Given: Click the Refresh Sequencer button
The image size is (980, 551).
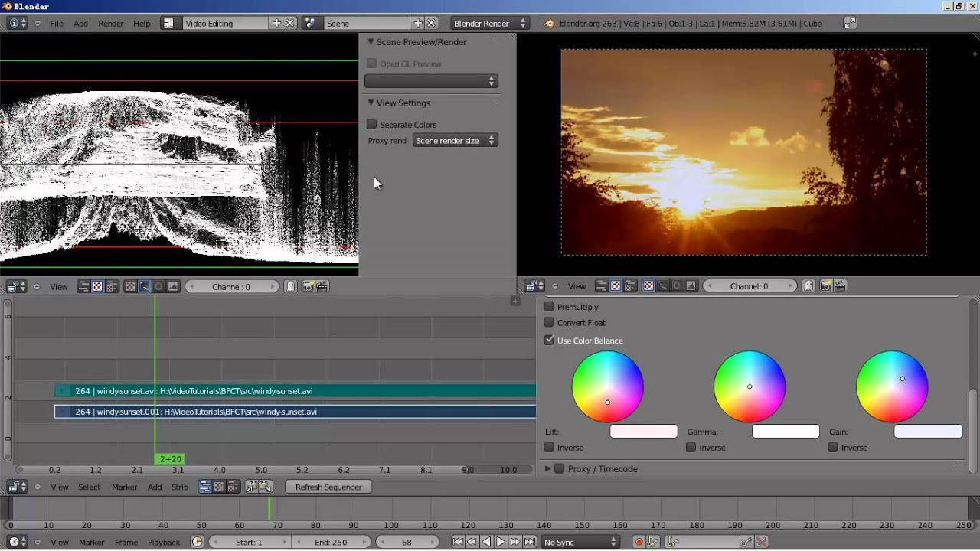Looking at the screenshot, I should (328, 487).
